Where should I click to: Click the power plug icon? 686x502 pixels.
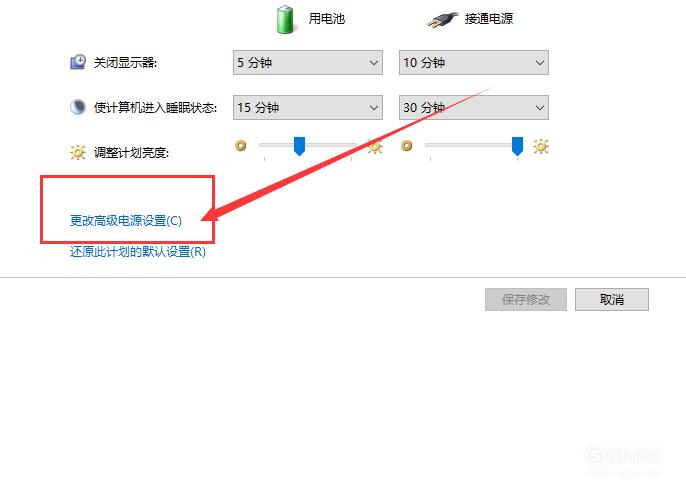tap(442, 20)
